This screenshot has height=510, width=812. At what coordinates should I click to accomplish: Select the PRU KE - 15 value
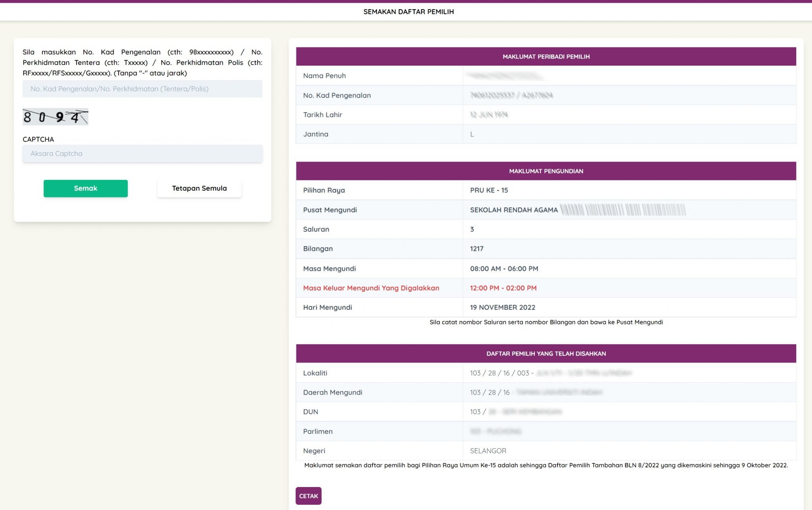click(x=488, y=190)
